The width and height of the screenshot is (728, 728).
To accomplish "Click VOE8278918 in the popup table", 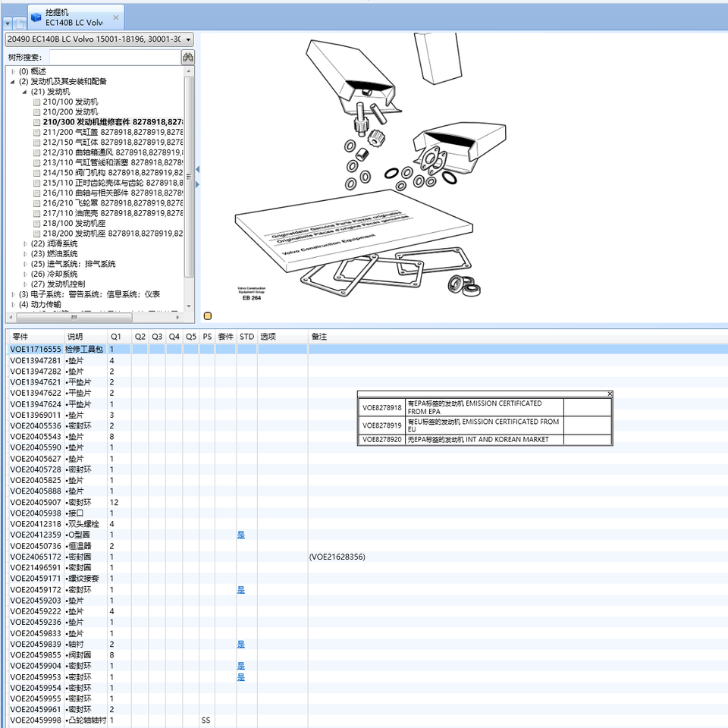I will coord(381,408).
